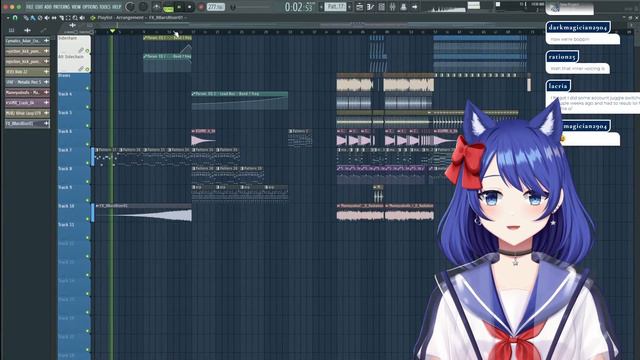Viewport: 640px width, 360px height.
Task: Mute Track 8 via its green dot
Action: click(x=87, y=182)
